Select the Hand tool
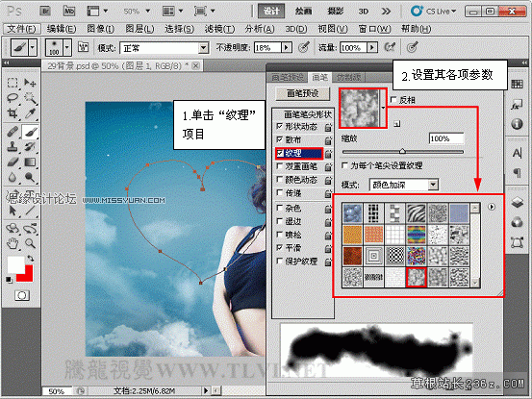The width and height of the screenshot is (532, 399). pyautogui.click(x=13, y=243)
